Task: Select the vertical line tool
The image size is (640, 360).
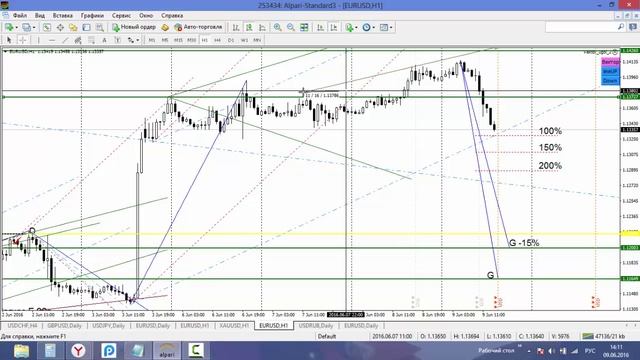Action: 38,40
